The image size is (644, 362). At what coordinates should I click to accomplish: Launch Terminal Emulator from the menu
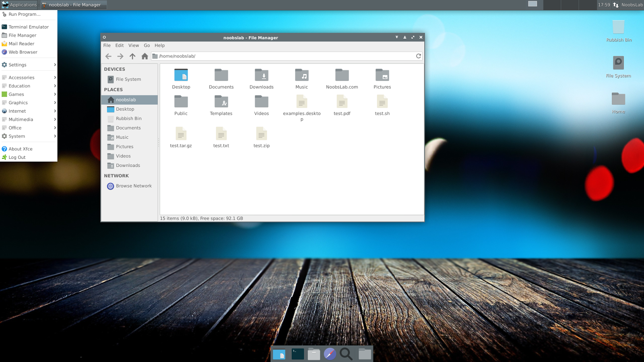point(29,27)
